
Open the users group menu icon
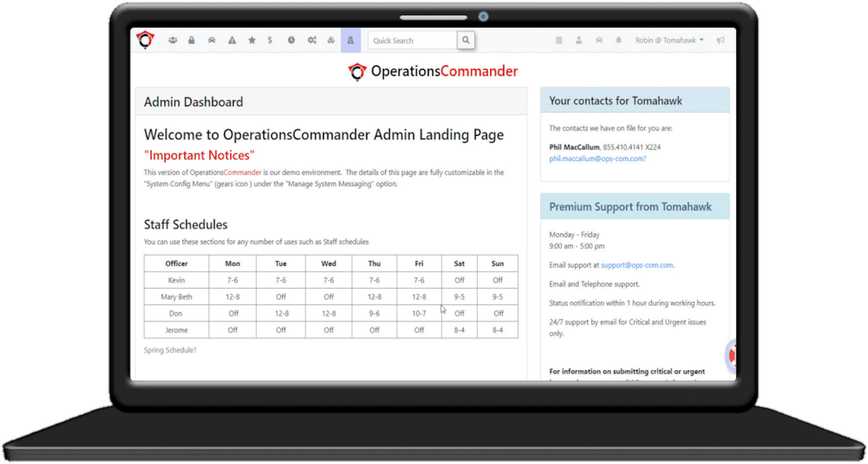(173, 40)
